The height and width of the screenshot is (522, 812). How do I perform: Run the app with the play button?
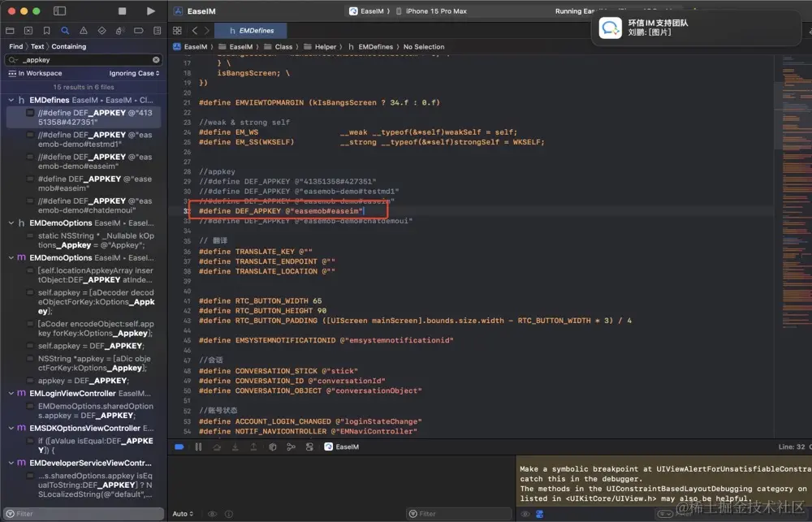[151, 11]
